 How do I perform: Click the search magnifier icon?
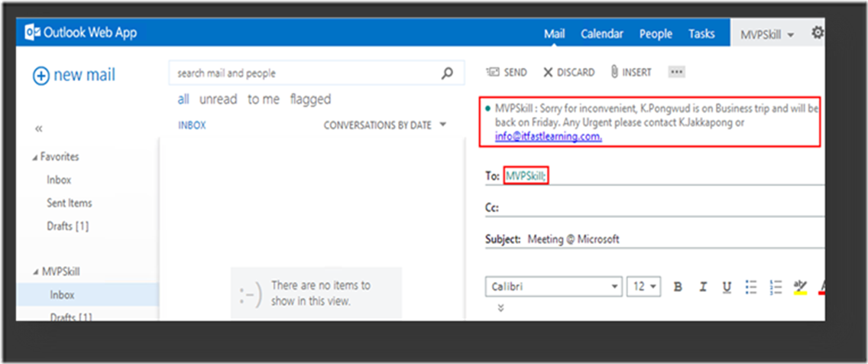[x=447, y=73]
